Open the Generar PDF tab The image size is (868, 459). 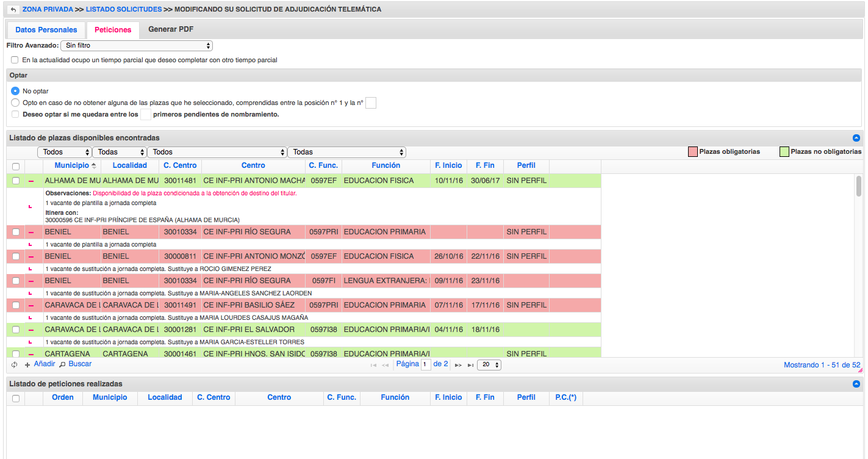click(x=171, y=29)
